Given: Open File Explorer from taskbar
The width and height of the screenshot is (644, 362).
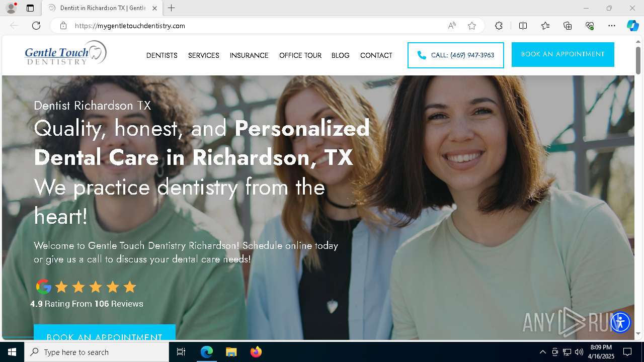Looking at the screenshot, I should point(231,352).
